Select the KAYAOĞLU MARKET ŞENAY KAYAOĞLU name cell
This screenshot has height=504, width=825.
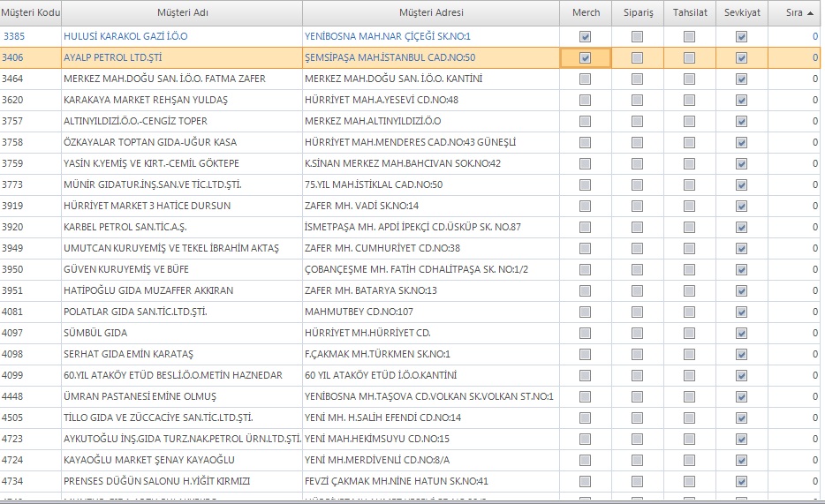182,461
